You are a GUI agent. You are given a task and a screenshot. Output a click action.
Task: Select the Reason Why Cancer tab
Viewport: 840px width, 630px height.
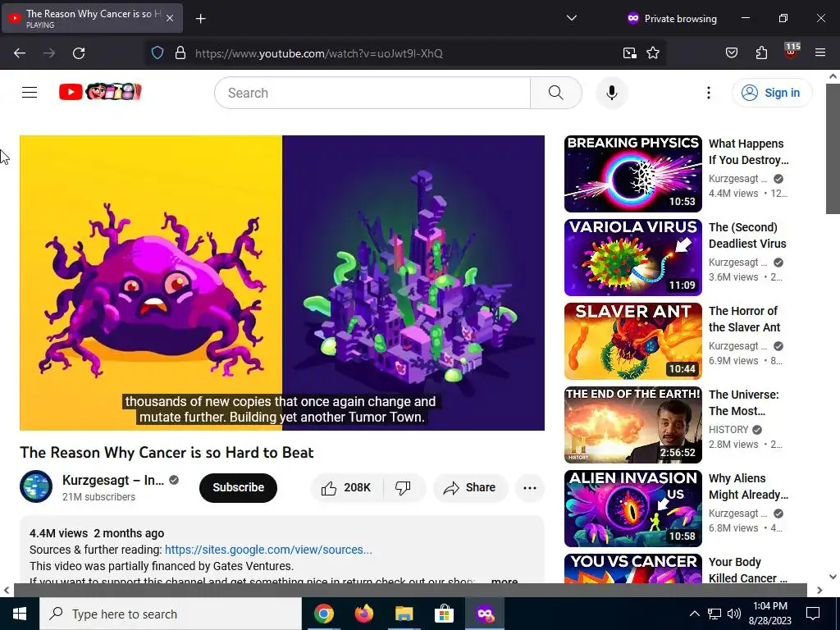pyautogui.click(x=92, y=18)
